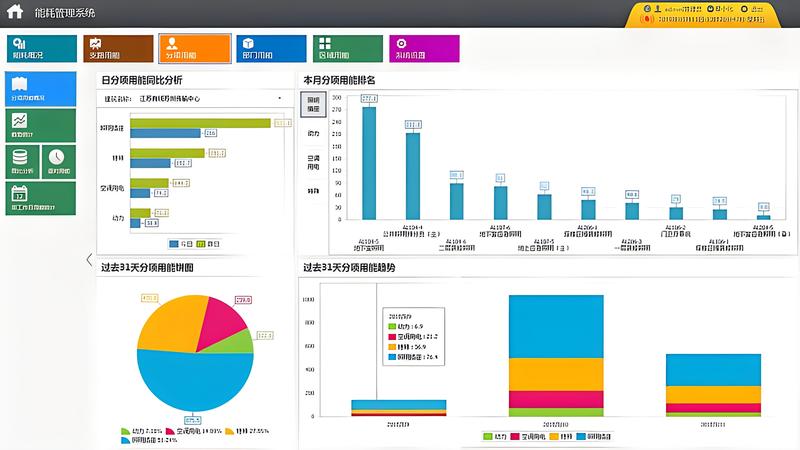
Task: Open the green area energy tile with grid icon
Action: coord(348,48)
